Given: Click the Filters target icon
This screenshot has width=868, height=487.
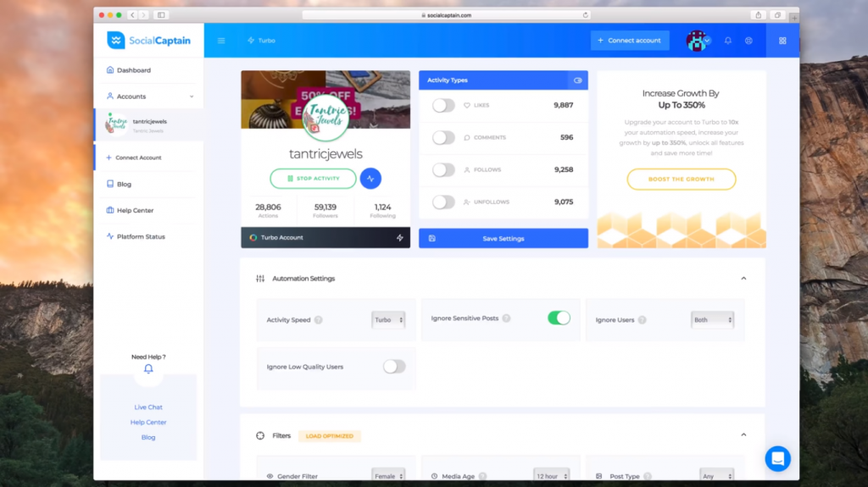Looking at the screenshot, I should point(260,435).
